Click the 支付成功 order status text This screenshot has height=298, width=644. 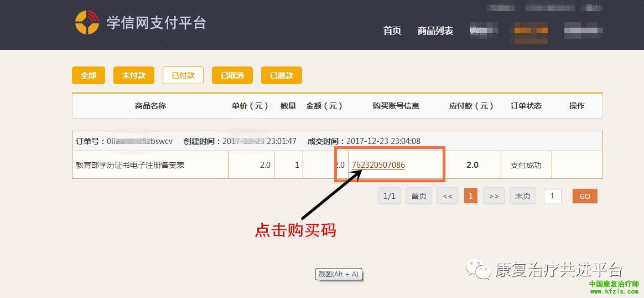[x=526, y=165]
